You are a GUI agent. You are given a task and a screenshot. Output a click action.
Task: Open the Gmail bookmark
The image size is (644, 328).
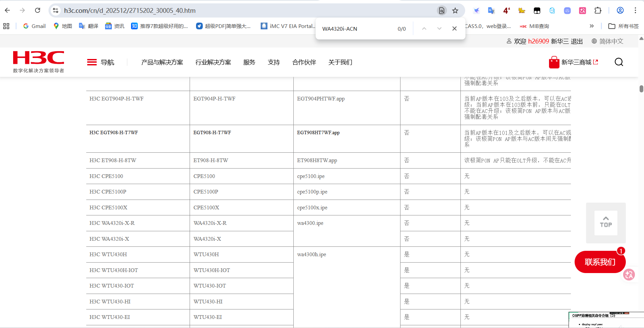click(34, 26)
